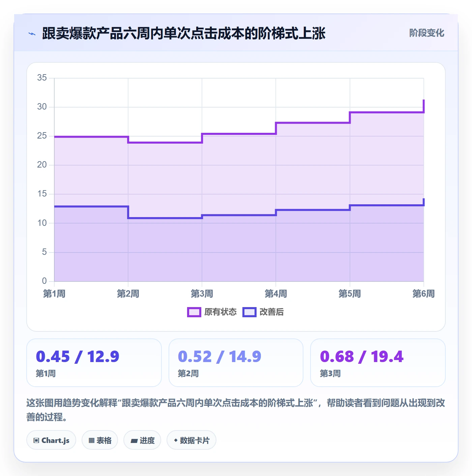Click the 第4周 x-axis label

pos(276,294)
